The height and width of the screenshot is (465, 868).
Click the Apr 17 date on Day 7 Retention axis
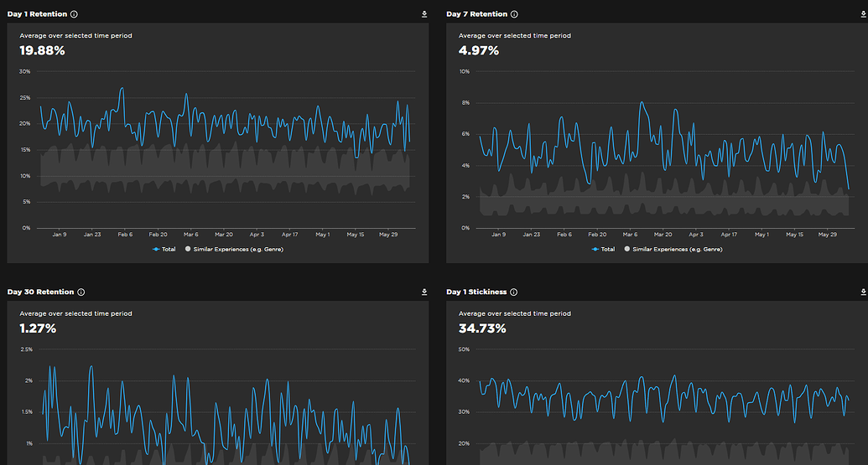click(x=729, y=235)
